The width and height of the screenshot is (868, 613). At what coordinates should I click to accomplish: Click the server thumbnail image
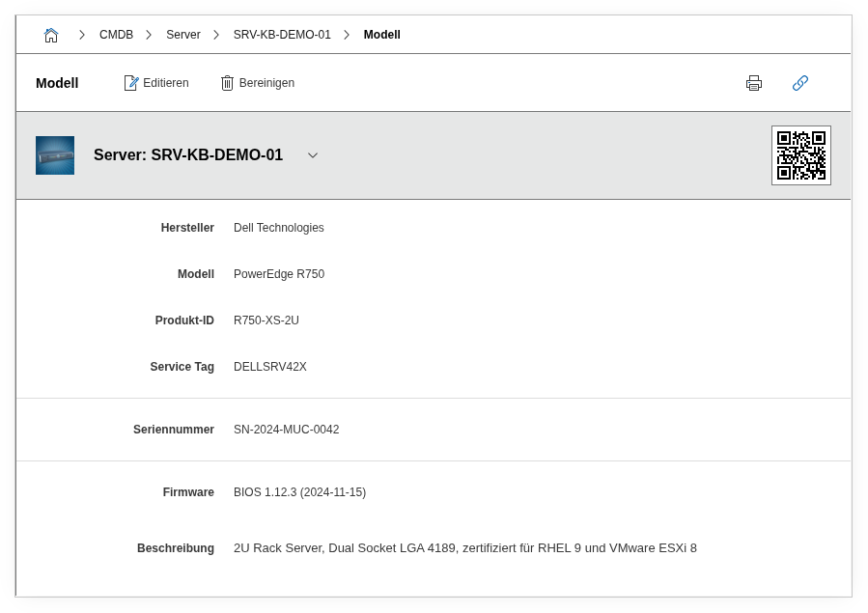click(55, 155)
